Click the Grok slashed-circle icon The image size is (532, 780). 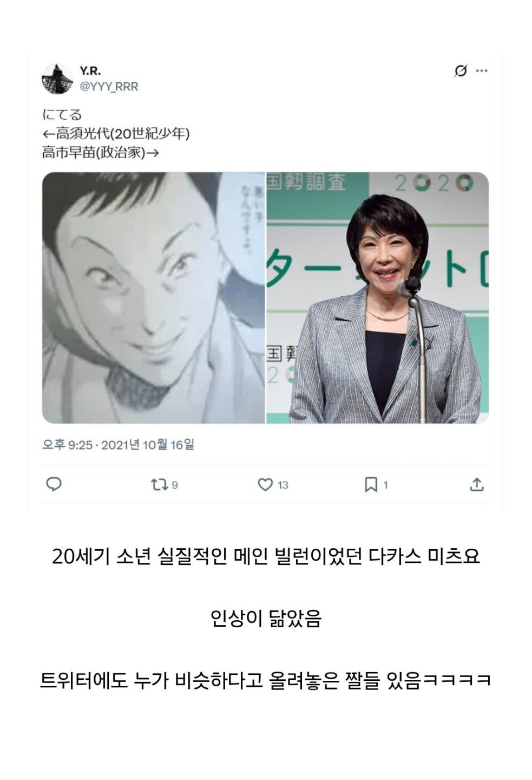pyautogui.click(x=461, y=71)
